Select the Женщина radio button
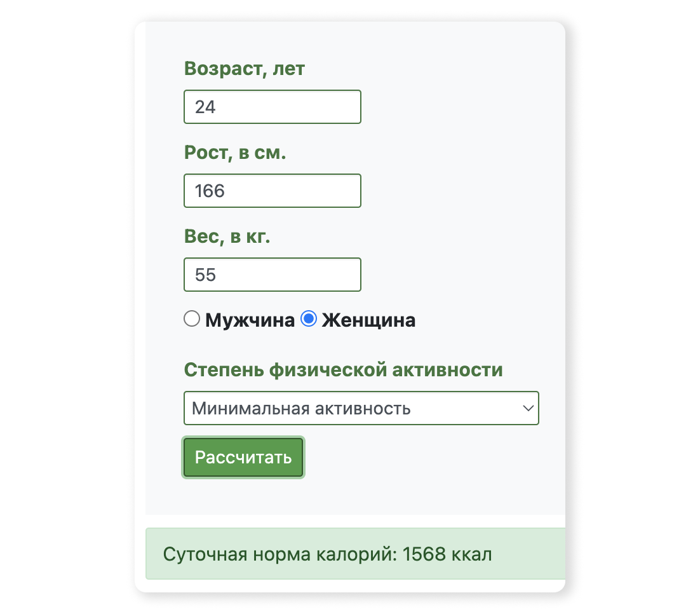The image size is (700, 614). coord(309,319)
